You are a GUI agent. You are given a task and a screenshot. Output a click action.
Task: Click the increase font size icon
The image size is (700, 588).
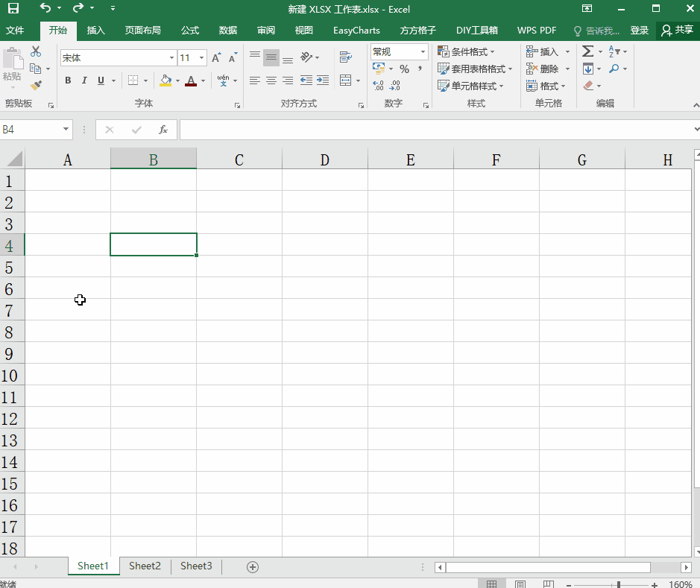[x=216, y=57]
